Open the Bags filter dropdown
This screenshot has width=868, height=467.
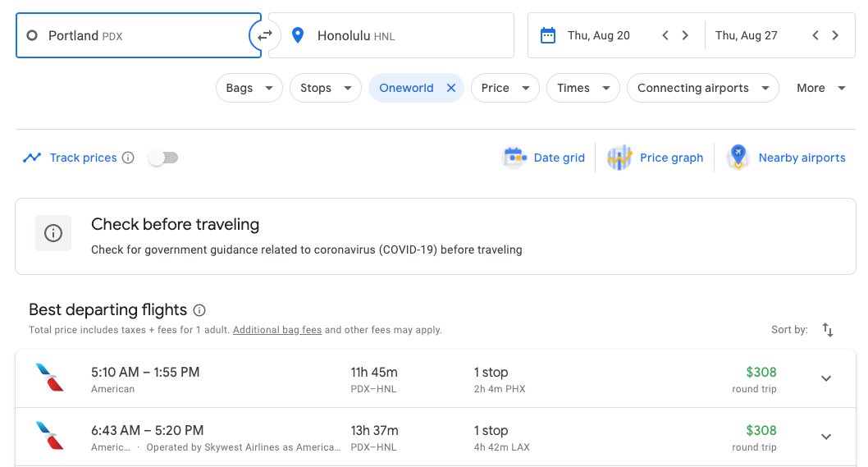coord(249,88)
